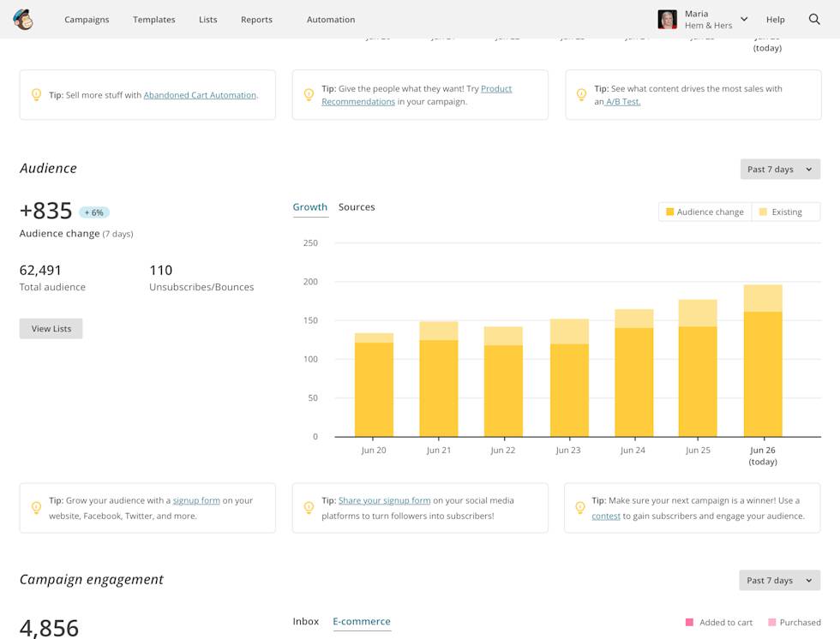Click Maria's profile avatar photo
Image resolution: width=840 pixels, height=639 pixels.
[x=667, y=20]
